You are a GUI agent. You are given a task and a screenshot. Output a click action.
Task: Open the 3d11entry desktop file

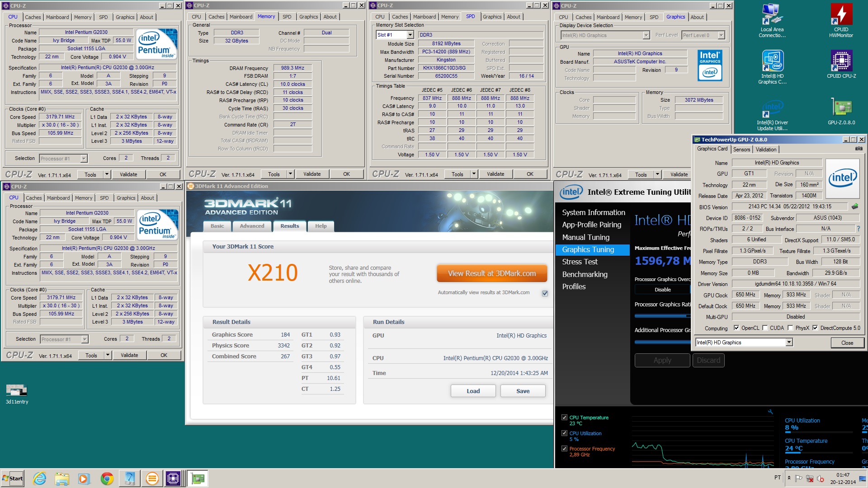17,394
